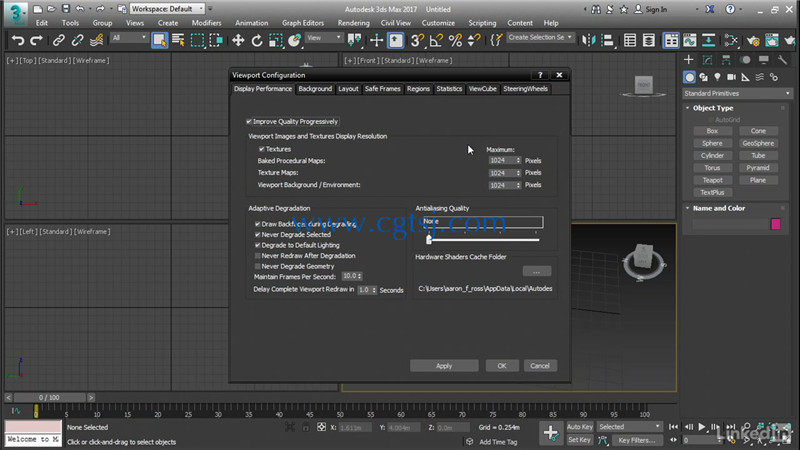Select Cameras category icon
800x450 pixels.
tap(731, 77)
